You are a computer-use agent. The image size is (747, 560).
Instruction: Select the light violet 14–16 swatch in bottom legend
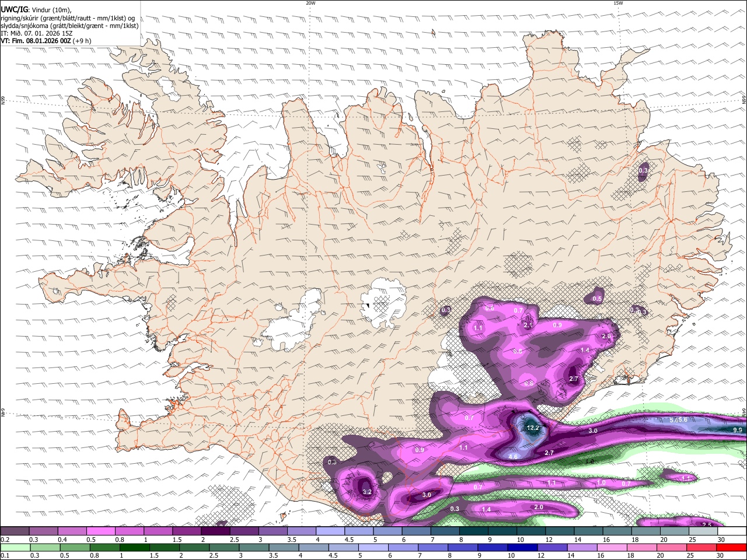[582, 547]
